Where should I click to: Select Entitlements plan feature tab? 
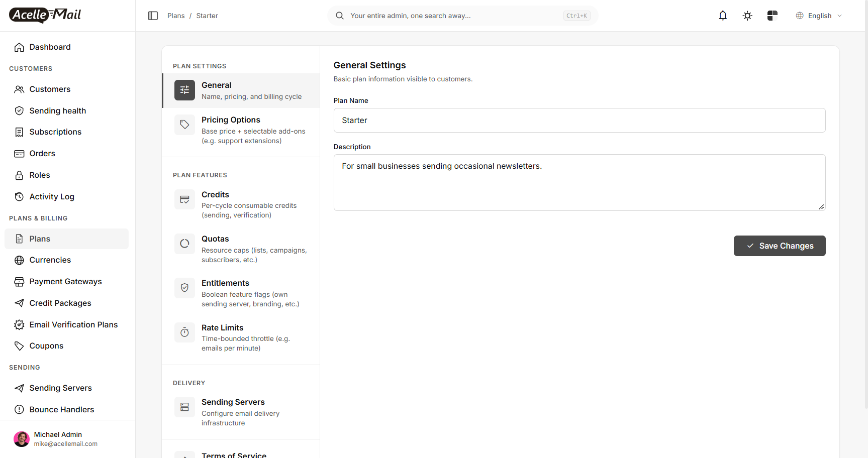coord(241,293)
